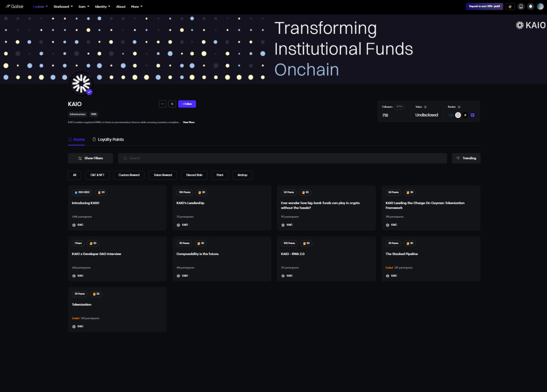Click the Token info icon
This screenshot has height=392, width=547.
(425, 107)
